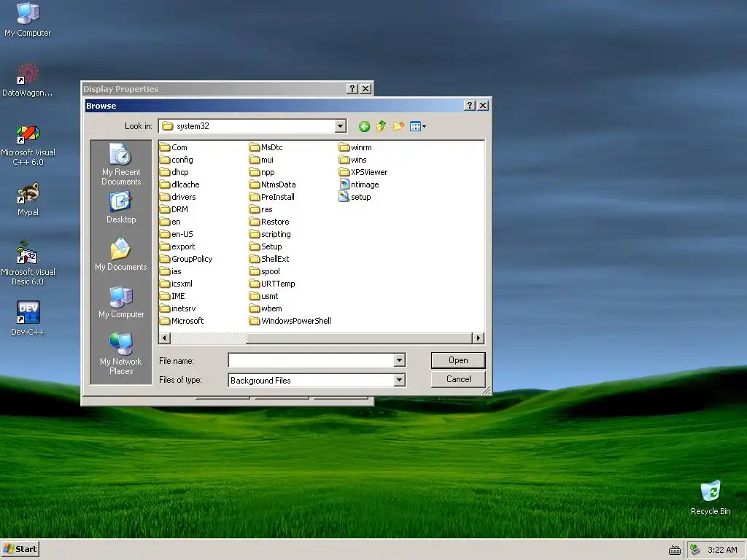Screen dimensions: 747x560
Task: Click the keyboard icon in system tray
Action: coord(675,551)
